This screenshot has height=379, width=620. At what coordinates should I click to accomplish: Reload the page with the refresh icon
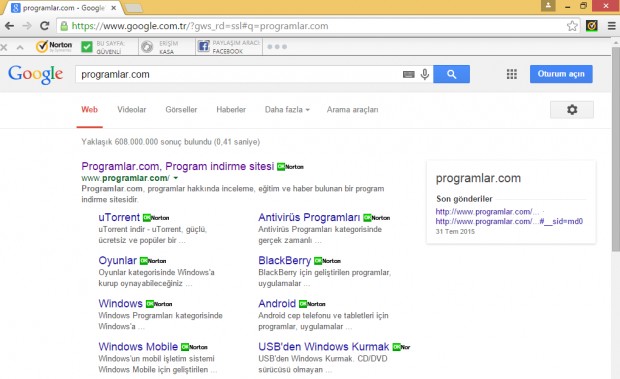point(44,26)
